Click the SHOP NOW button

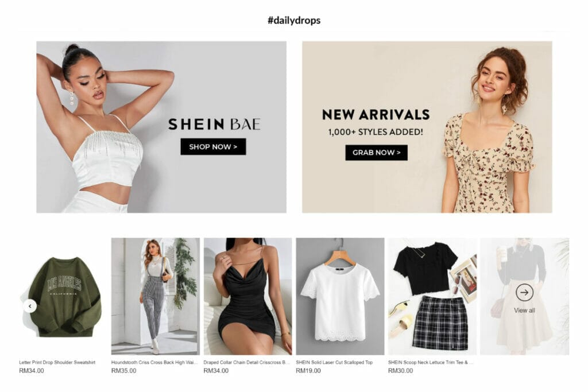tap(213, 146)
